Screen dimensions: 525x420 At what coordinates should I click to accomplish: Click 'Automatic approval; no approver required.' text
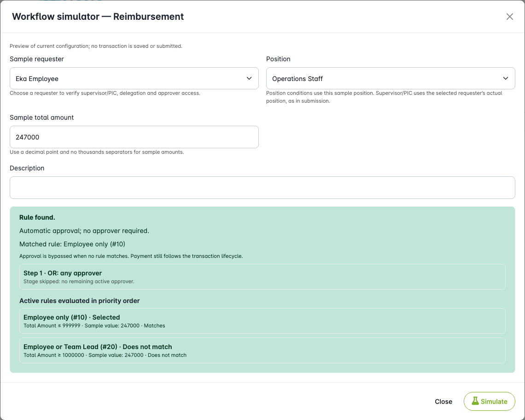[84, 231]
